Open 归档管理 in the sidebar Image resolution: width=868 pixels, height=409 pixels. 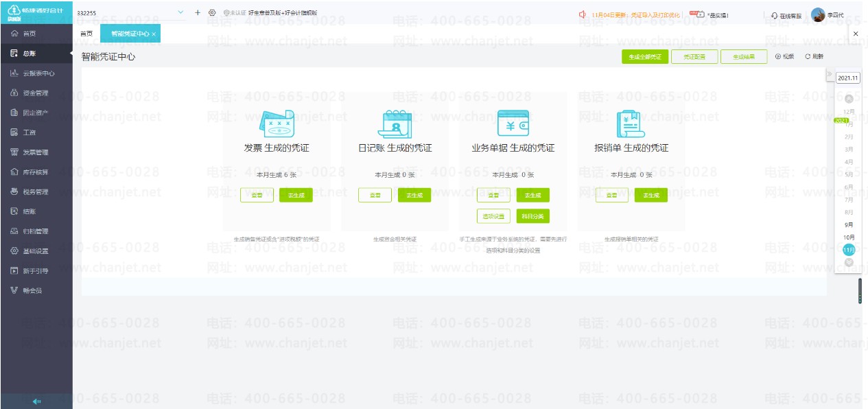coord(36,231)
